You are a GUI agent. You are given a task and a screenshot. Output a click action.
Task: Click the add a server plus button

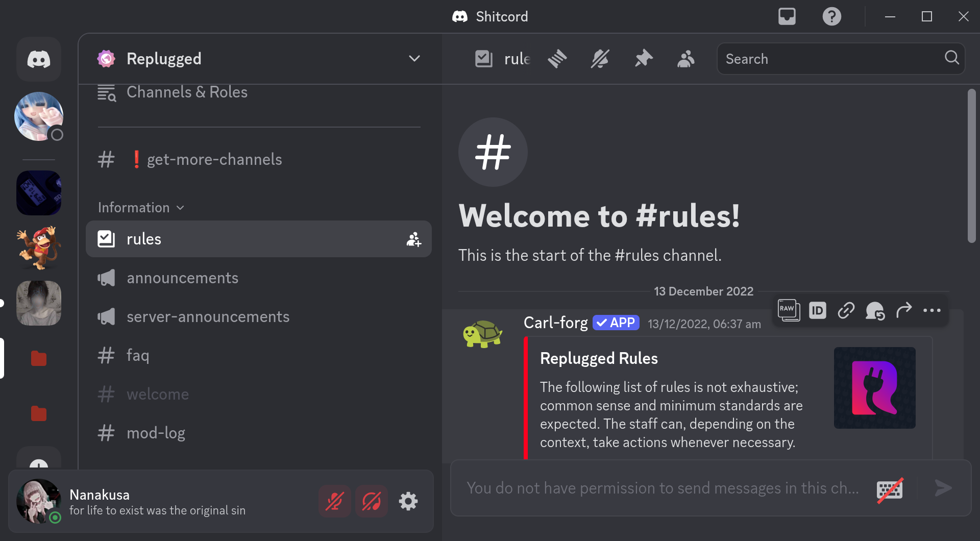tap(39, 458)
